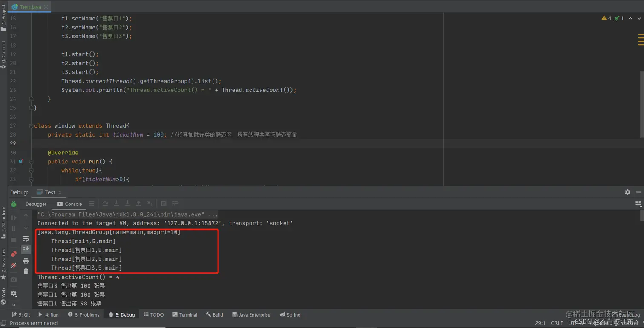Open Debug panel options gear

click(x=627, y=192)
